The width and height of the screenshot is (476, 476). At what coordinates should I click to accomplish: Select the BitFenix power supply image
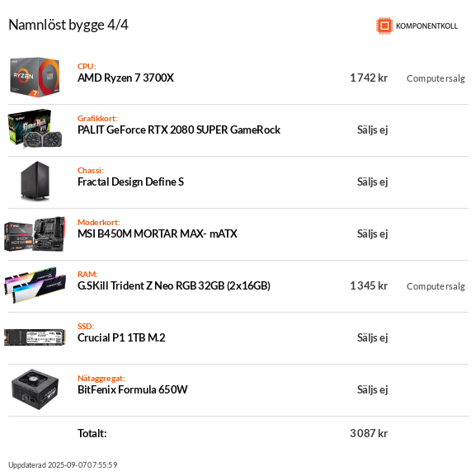tap(35, 389)
